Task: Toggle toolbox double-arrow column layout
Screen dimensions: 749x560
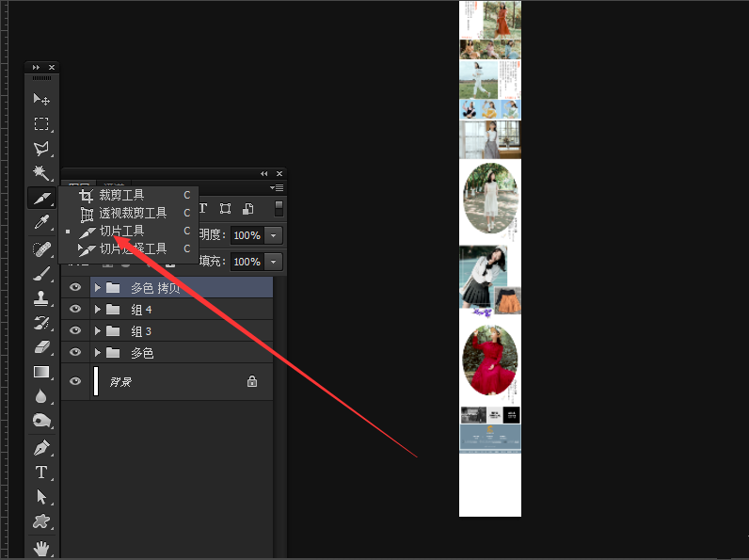Action: [36, 68]
